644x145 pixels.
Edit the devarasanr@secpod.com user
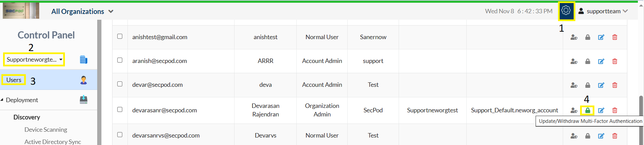coord(601,110)
